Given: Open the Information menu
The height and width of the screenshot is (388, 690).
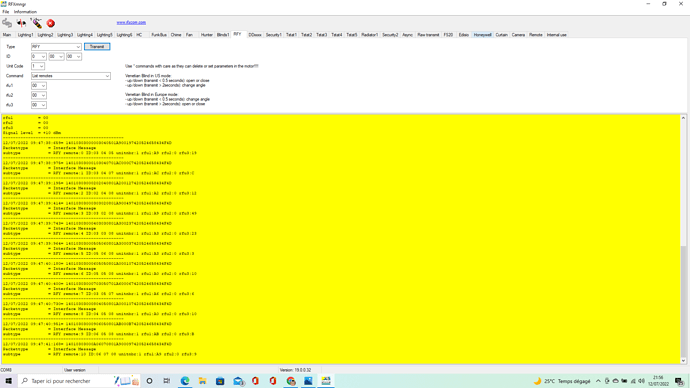Looking at the screenshot, I should [x=25, y=12].
